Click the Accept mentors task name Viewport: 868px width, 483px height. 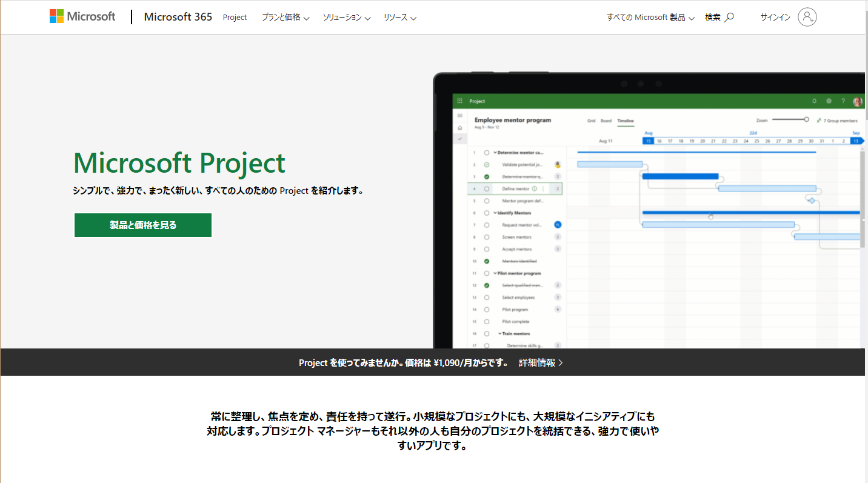coord(517,249)
